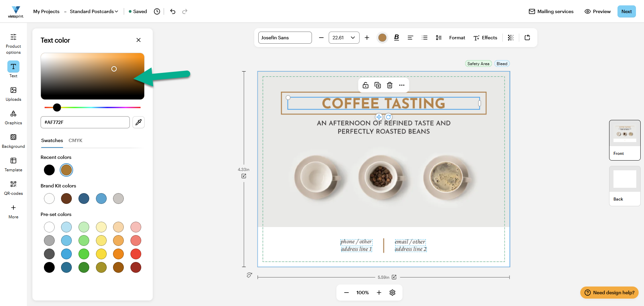This screenshot has height=306, width=644.
Task: Select the subtitle text about refined taste
Action: click(x=384, y=127)
